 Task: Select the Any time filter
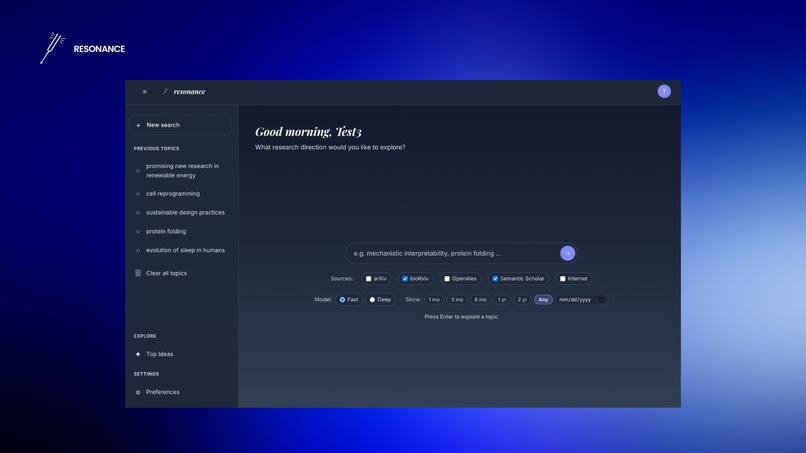(543, 300)
